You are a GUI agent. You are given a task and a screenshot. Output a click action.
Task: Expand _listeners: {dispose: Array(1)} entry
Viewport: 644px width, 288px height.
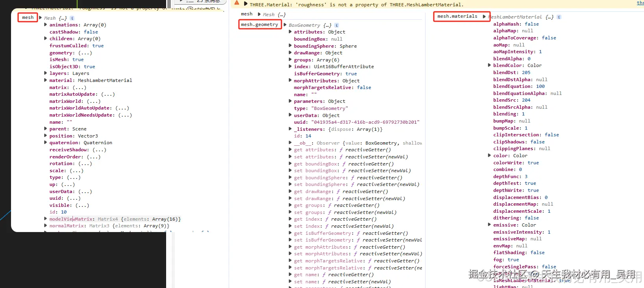pyautogui.click(x=290, y=129)
